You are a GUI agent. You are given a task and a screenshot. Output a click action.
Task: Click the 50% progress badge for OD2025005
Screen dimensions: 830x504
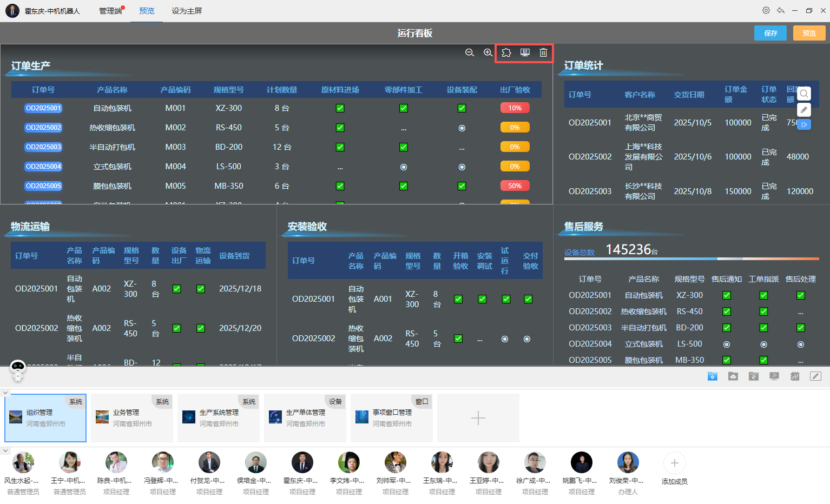point(515,186)
